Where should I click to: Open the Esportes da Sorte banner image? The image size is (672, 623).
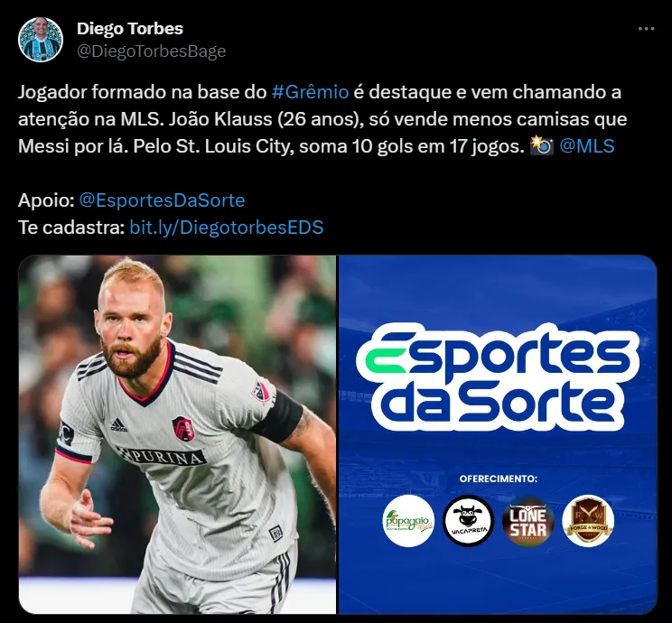click(498, 434)
